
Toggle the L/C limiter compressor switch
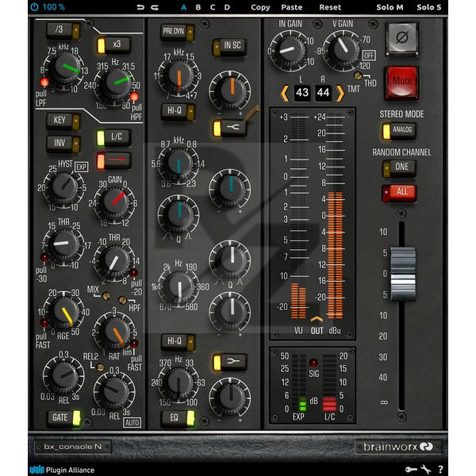(x=113, y=137)
